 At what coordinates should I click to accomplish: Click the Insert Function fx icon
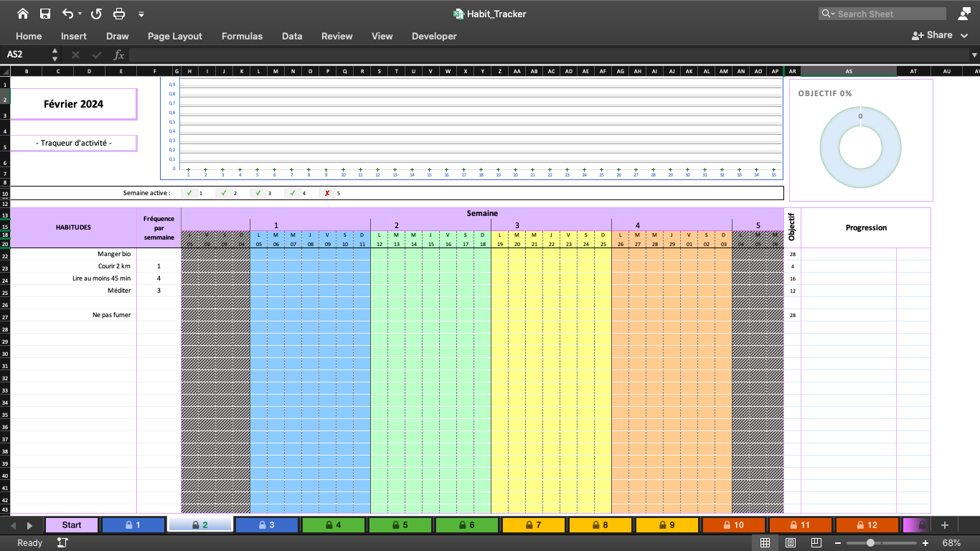pos(119,54)
